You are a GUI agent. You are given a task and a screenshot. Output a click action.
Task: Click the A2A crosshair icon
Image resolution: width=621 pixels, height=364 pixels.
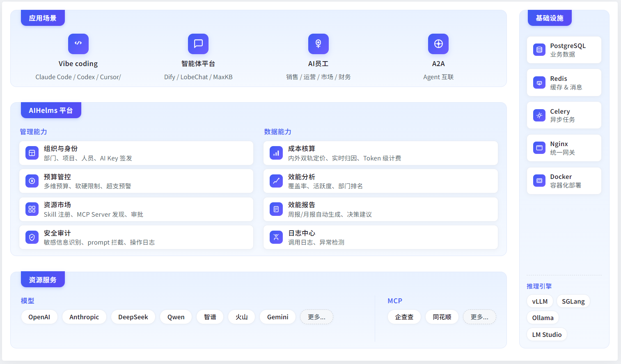point(438,43)
